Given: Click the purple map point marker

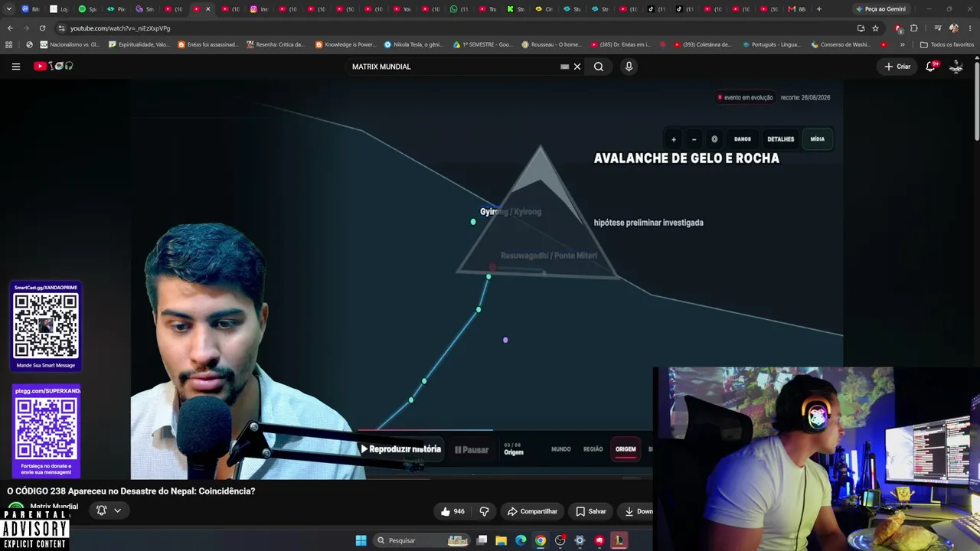Looking at the screenshot, I should point(505,340).
